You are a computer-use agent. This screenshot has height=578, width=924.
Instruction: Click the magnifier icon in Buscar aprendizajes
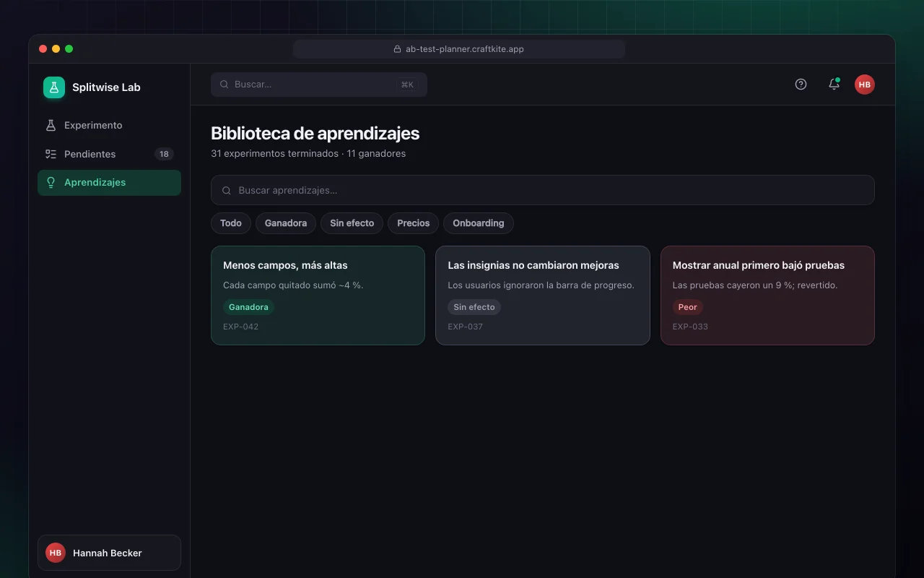pyautogui.click(x=227, y=191)
